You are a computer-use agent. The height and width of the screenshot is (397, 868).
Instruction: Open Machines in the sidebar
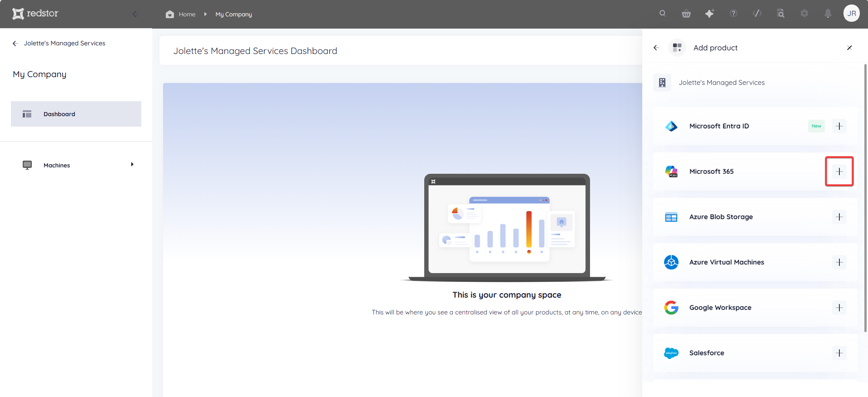[76, 165]
